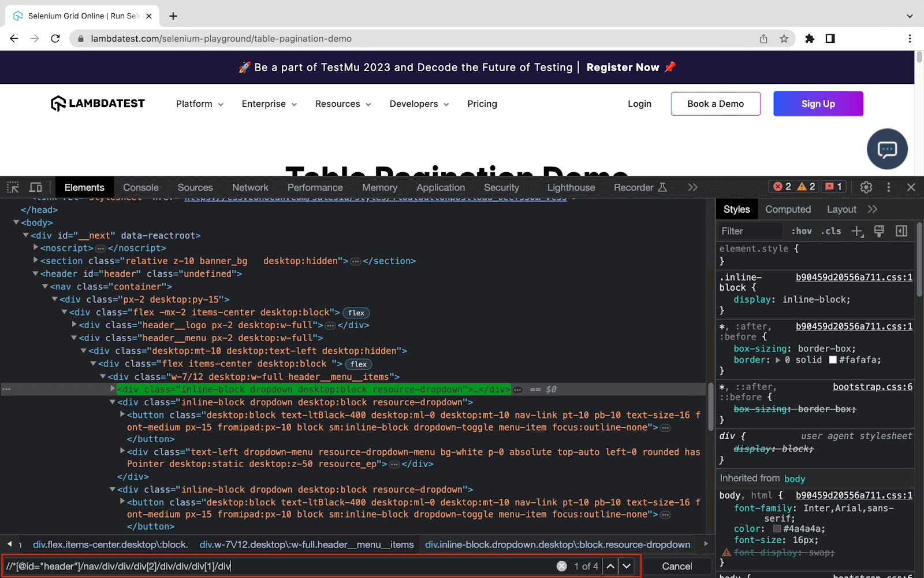
Task: Click the Sign Up button
Action: click(x=818, y=104)
